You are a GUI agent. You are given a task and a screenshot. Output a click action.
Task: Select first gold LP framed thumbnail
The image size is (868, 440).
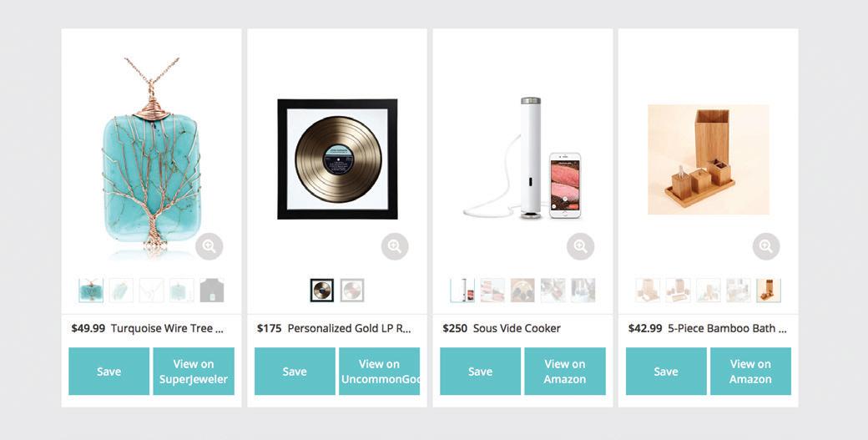click(x=322, y=291)
